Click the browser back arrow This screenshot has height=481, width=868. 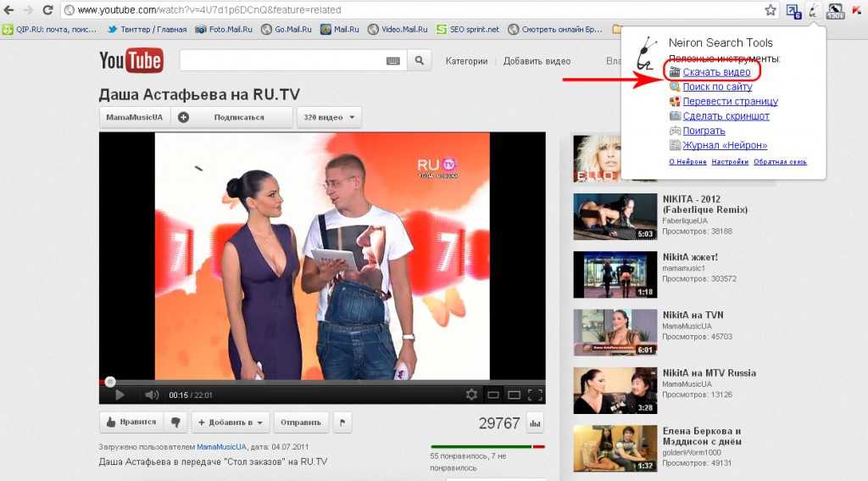pyautogui.click(x=9, y=9)
